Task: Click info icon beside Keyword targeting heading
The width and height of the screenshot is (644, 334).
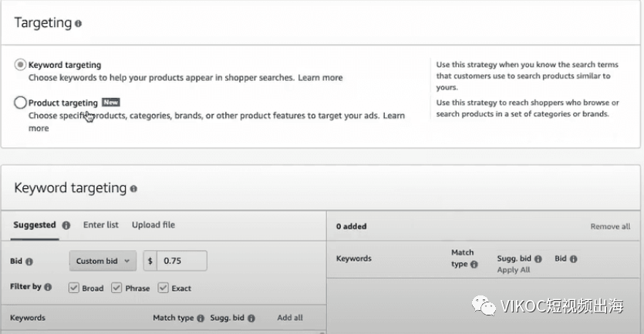Action: (x=133, y=189)
